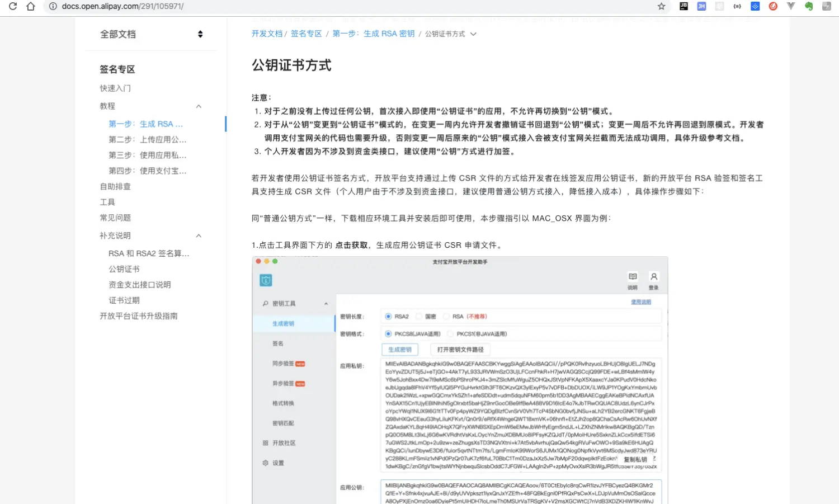Image resolution: width=839 pixels, height=504 pixels.
Task: Open 资金支出接口说明 sidebar entry
Action: click(x=140, y=285)
